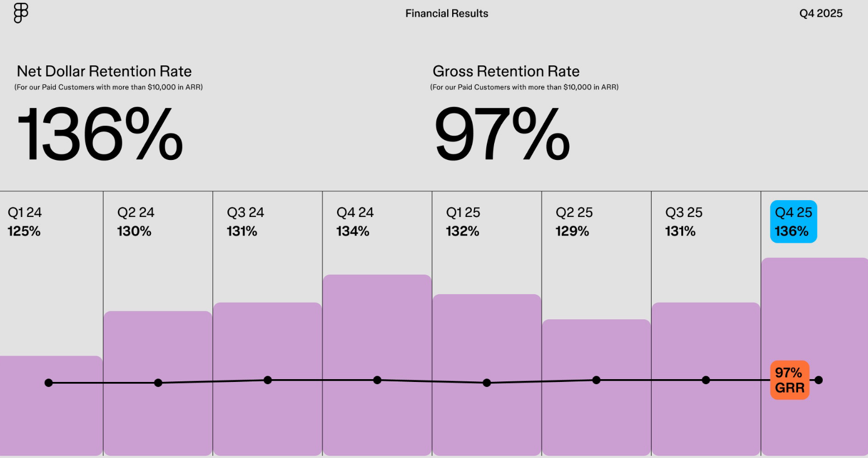Click the Financial Results header title
This screenshot has height=458, width=868.
click(x=447, y=13)
